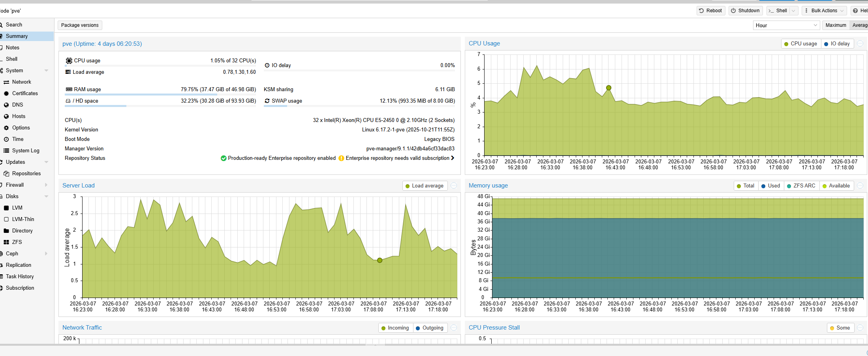Open the Time settings via its clock icon
This screenshot has width=868, height=356.
(x=6, y=139)
